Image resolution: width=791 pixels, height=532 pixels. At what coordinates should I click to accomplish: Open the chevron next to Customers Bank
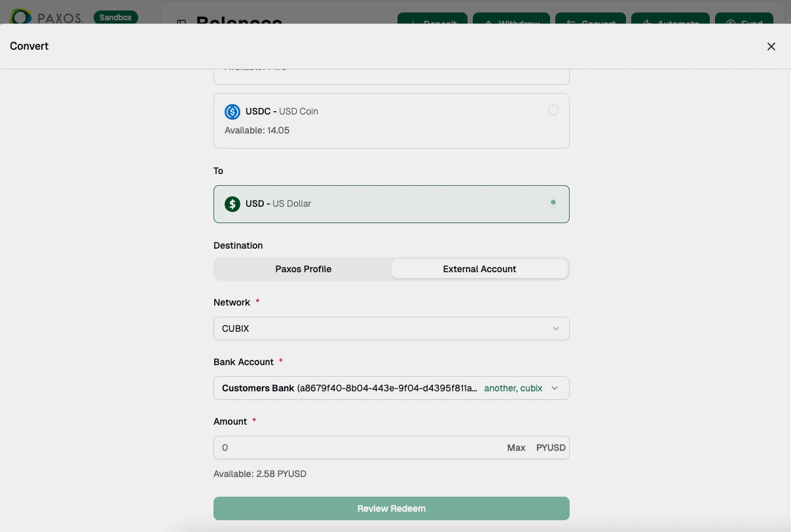pyautogui.click(x=555, y=388)
